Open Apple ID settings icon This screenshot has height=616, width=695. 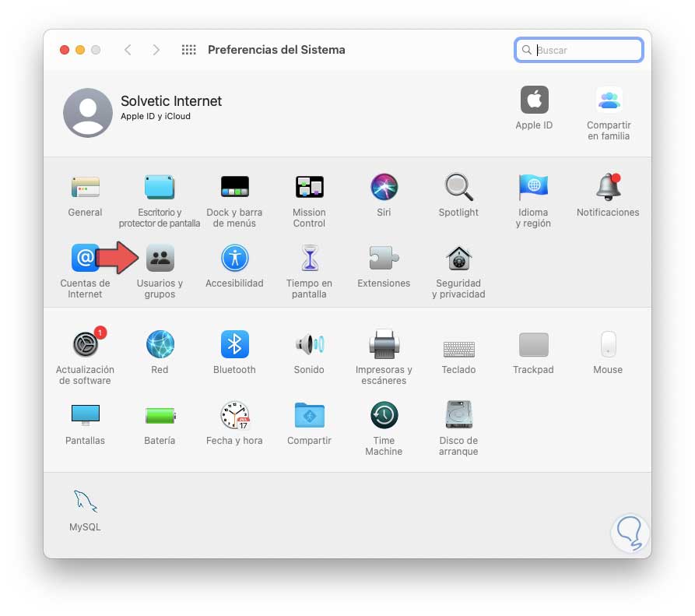pyautogui.click(x=534, y=100)
